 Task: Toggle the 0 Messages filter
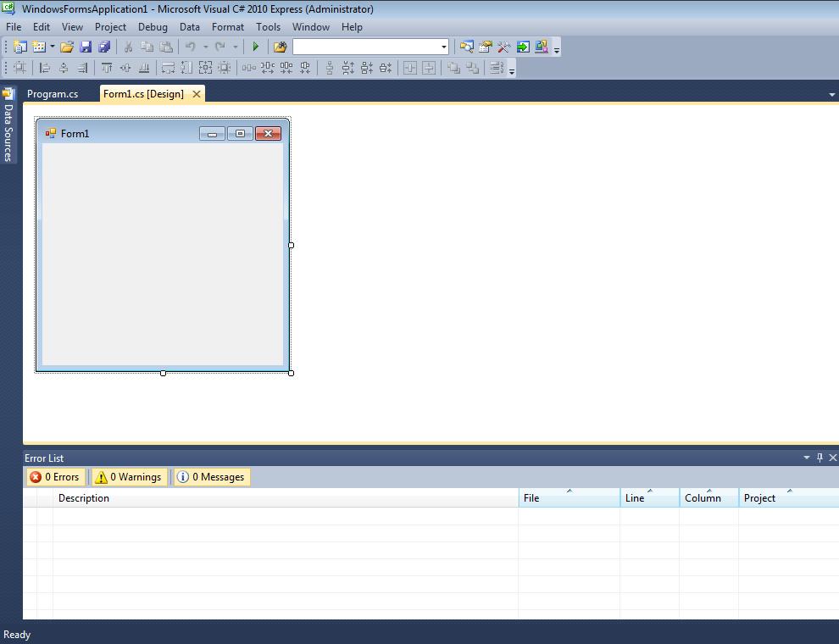[x=211, y=476]
